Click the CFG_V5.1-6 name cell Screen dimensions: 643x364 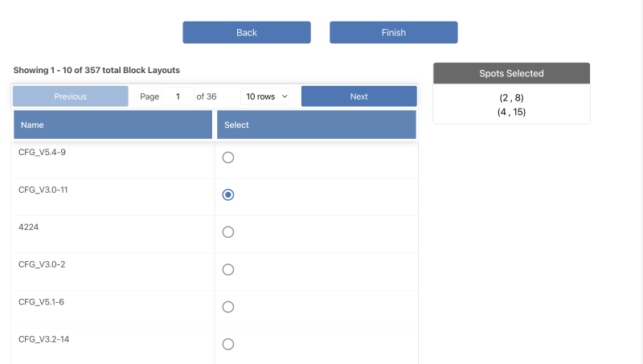pyautogui.click(x=42, y=302)
